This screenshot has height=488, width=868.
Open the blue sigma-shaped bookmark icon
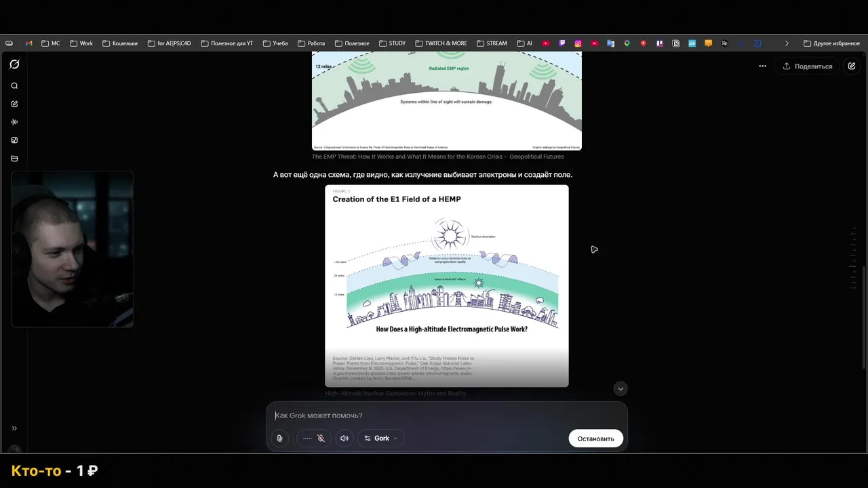click(757, 43)
